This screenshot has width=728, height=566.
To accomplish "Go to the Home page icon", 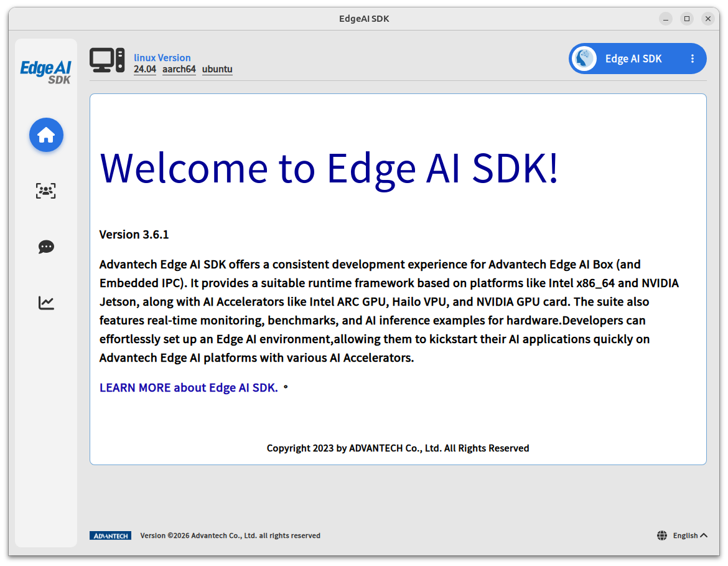I will (x=46, y=135).
